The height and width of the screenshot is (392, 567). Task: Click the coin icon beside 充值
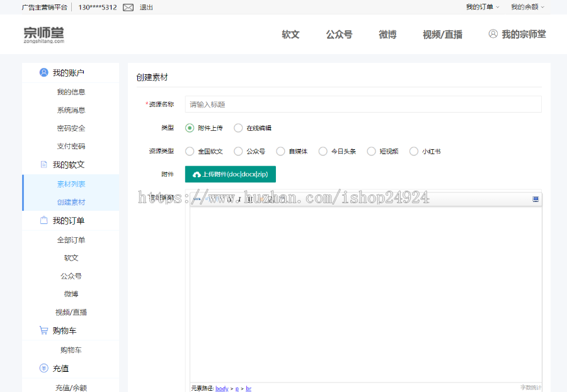point(43,367)
